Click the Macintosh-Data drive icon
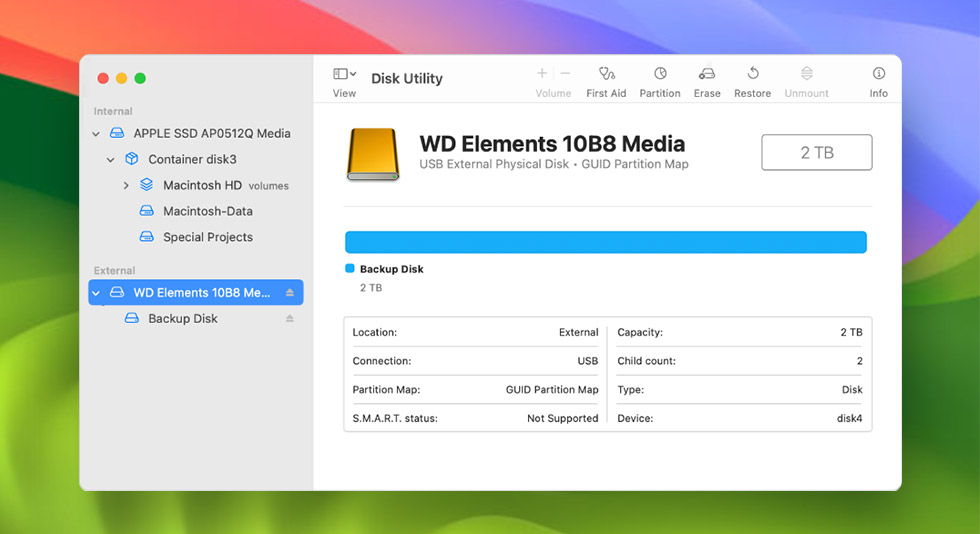980x534 pixels. pyautogui.click(x=147, y=211)
